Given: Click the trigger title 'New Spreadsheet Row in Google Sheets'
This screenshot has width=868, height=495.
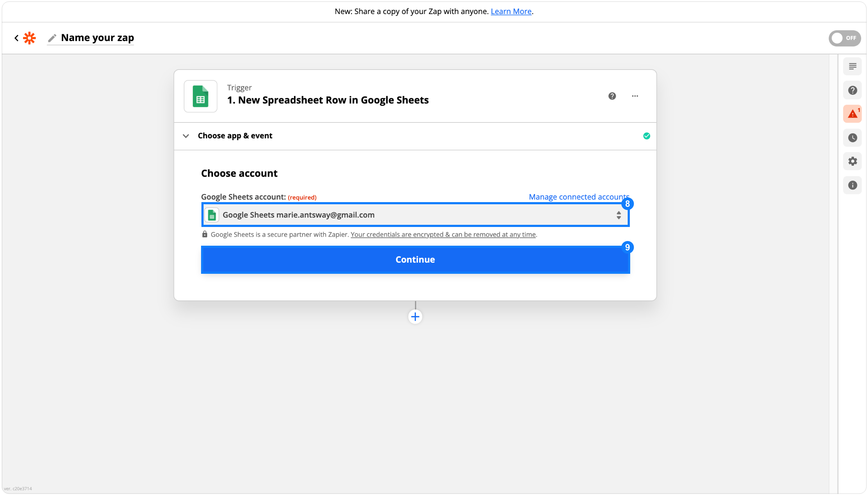Looking at the screenshot, I should pyautogui.click(x=328, y=100).
